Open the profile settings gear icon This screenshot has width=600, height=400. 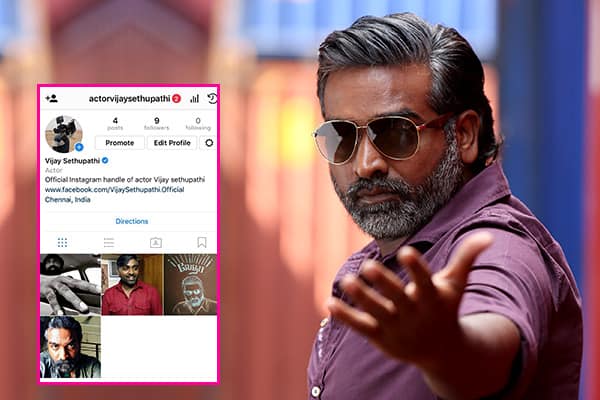click(208, 143)
